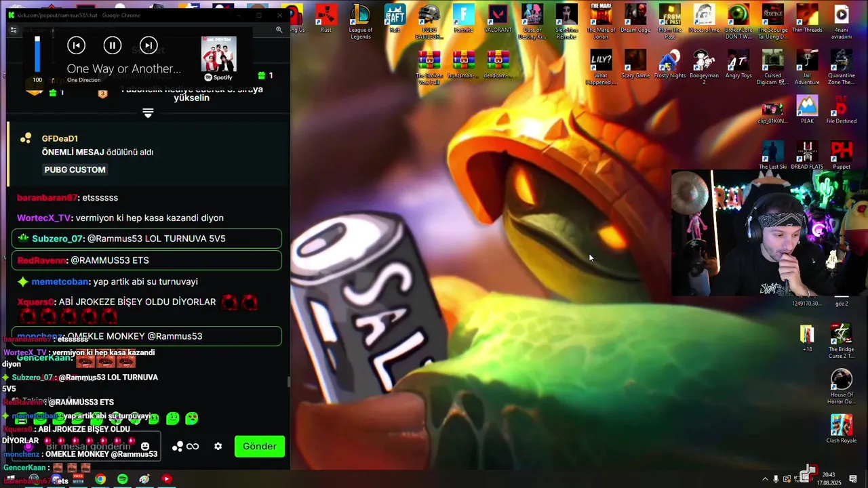
Task: Click Subzero_07 username in chat
Action: 58,239
